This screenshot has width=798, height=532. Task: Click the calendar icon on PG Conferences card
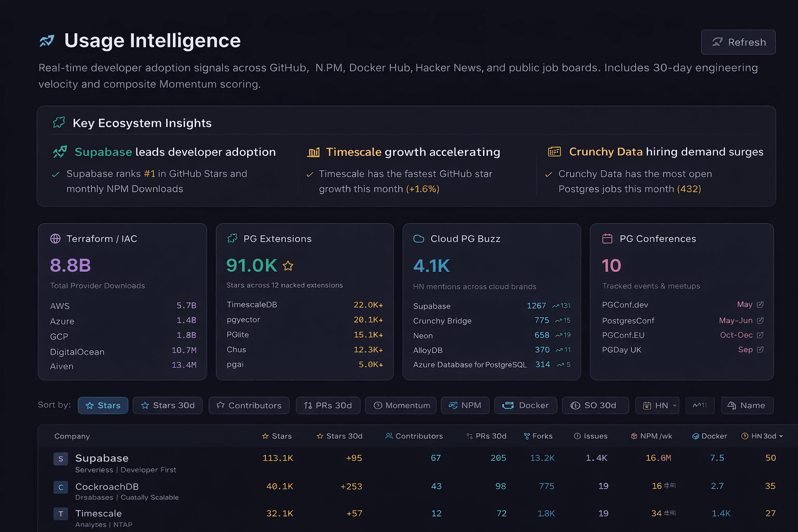tap(608, 238)
